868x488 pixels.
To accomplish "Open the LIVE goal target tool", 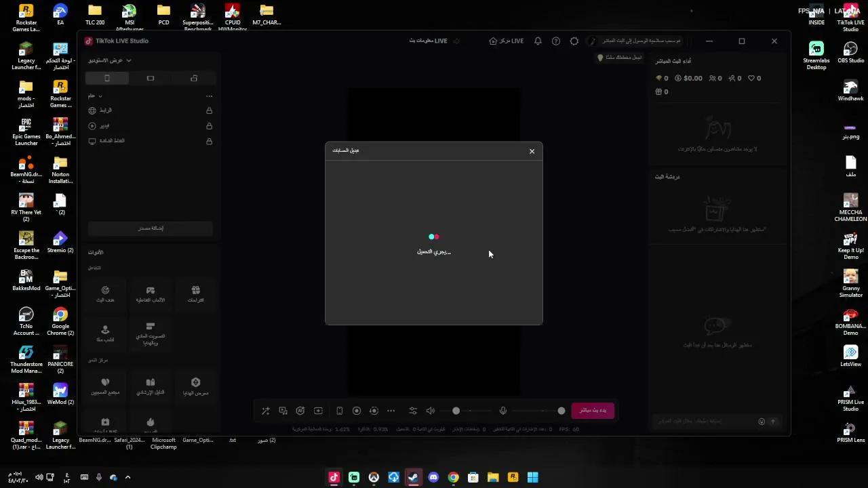I will 105,294.
